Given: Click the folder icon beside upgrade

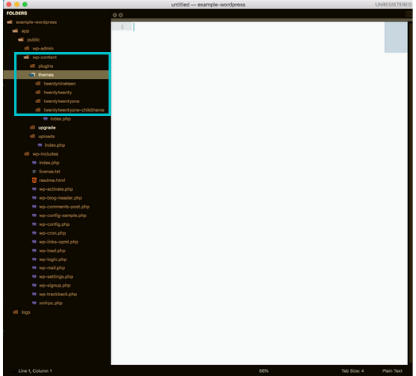Looking at the screenshot, I should tap(32, 127).
